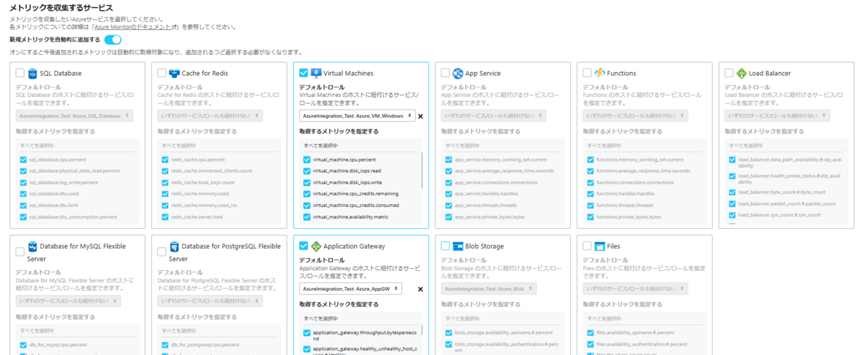Clear the Application Gateway role with X button
Viewport: 868px width, 355px height.
pos(420,289)
